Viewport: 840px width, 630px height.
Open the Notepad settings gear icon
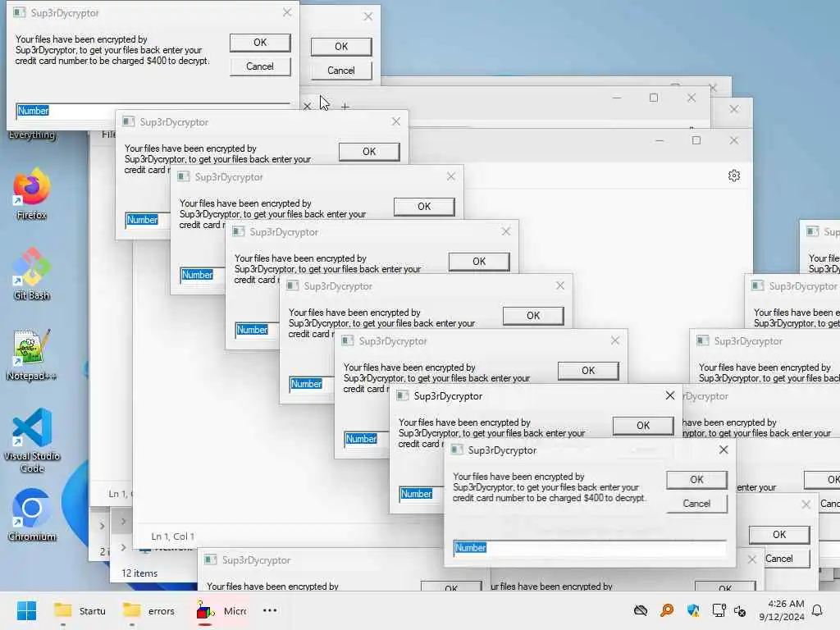tap(734, 176)
